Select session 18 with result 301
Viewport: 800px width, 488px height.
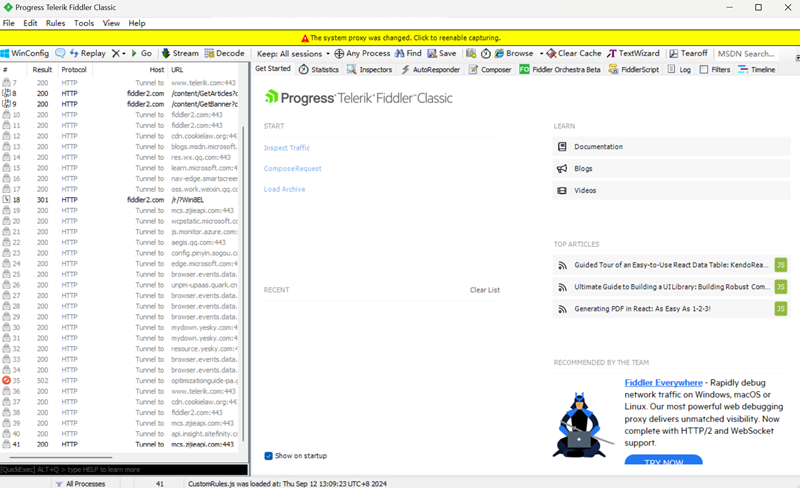(x=120, y=200)
